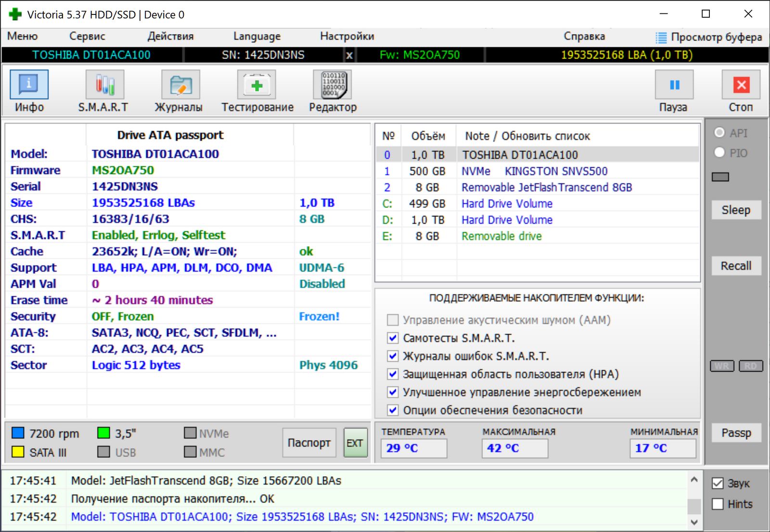
Task: Toggle the Звук sound checkbox
Action: tap(718, 483)
